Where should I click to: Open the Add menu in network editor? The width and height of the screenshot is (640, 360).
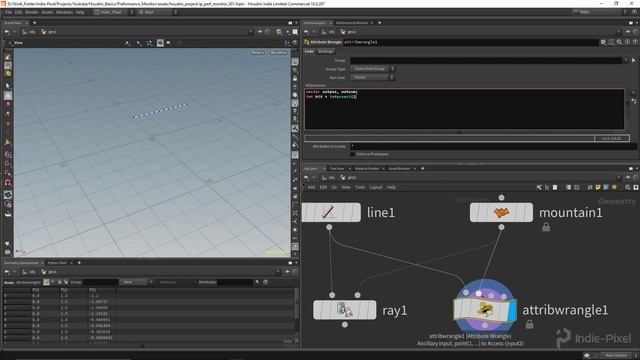pos(311,187)
